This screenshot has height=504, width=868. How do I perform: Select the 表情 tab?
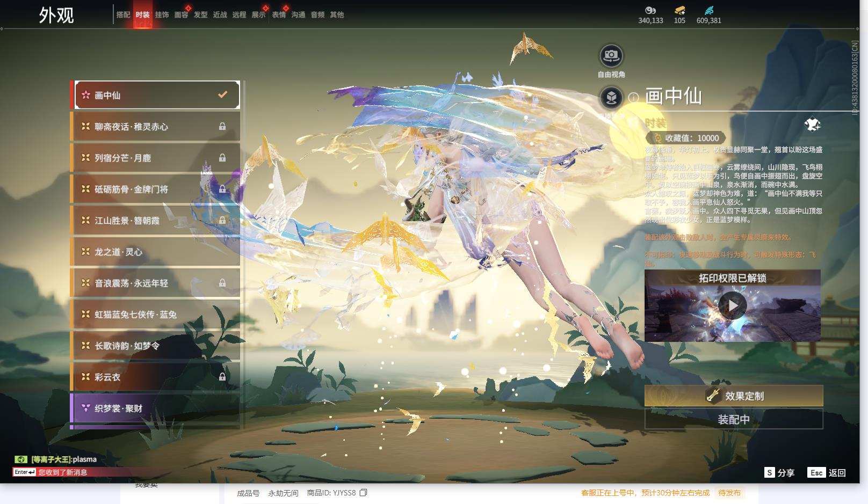pos(279,15)
